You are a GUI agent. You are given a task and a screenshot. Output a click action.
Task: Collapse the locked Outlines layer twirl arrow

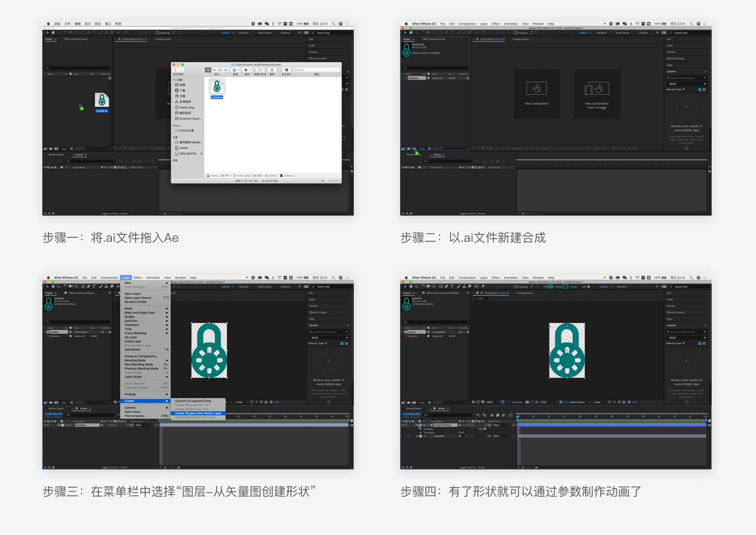(x=417, y=425)
